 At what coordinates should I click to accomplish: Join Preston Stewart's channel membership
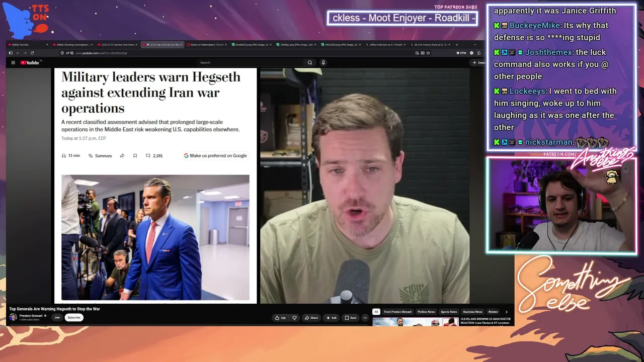(57, 318)
